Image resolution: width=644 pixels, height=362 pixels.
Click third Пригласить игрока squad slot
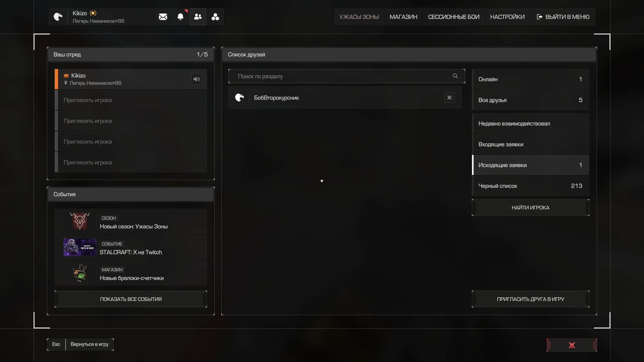[131, 141]
